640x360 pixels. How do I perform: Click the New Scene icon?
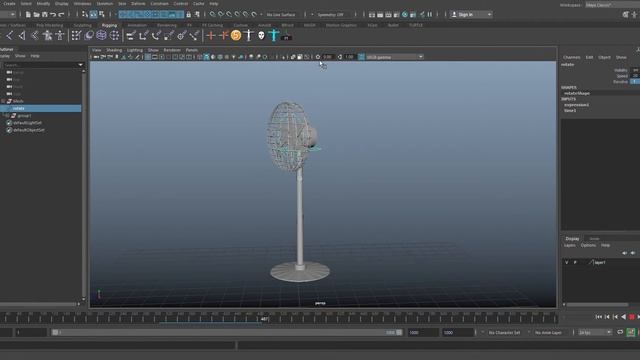pyautogui.click(x=28, y=15)
